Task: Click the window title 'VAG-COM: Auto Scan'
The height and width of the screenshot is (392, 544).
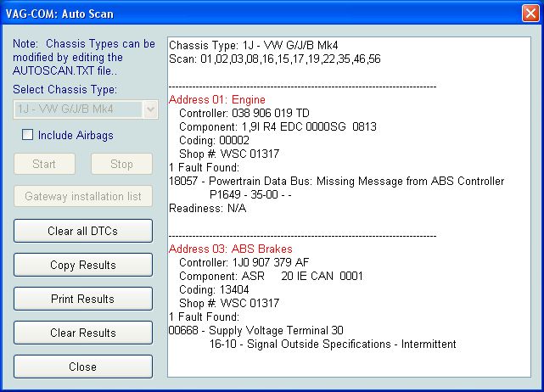Action: click(x=59, y=14)
